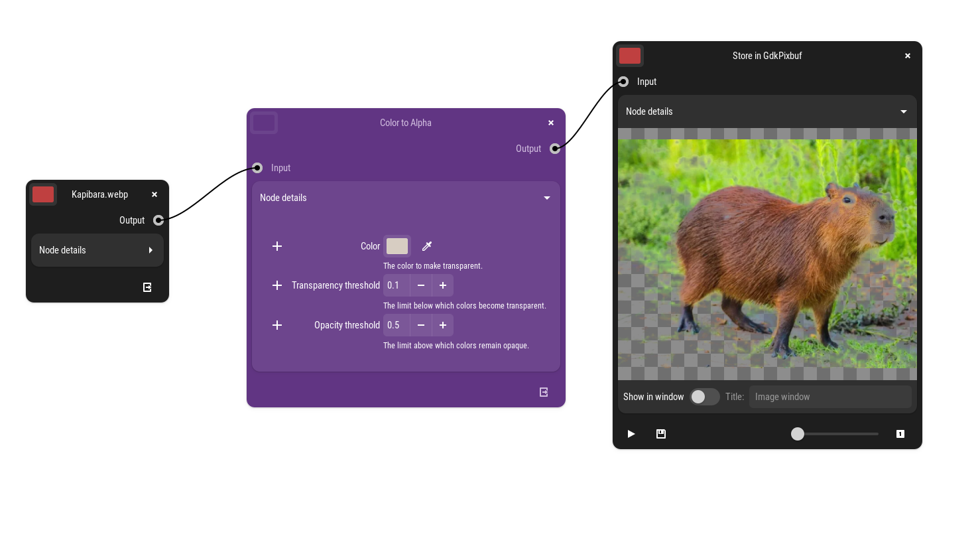Click the plus icon beside Transparency threshold
The height and width of the screenshot is (552, 980).
277,285
